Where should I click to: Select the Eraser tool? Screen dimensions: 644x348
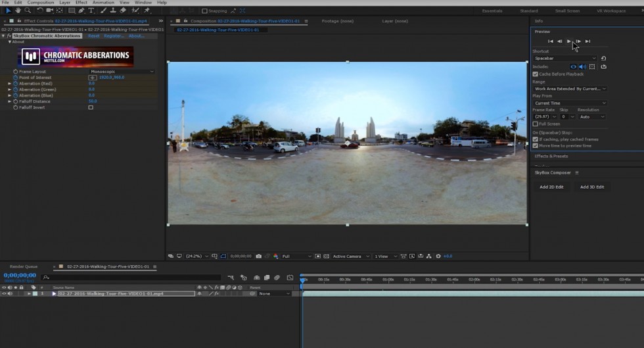click(123, 11)
